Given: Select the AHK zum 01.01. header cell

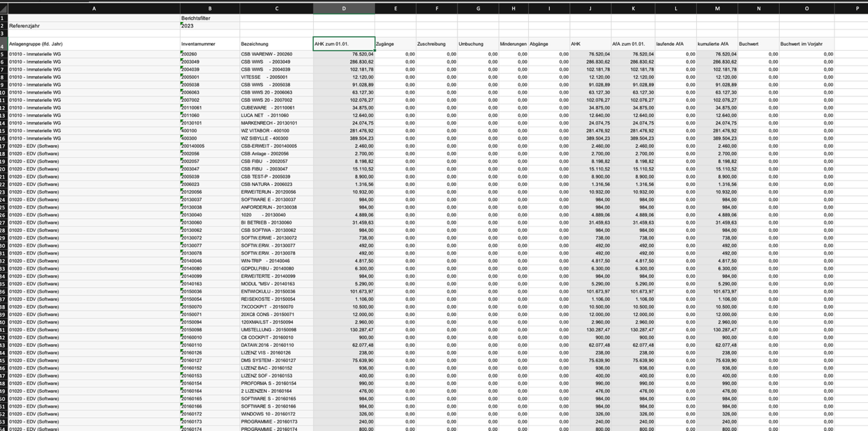Looking at the screenshot, I should coord(343,44).
